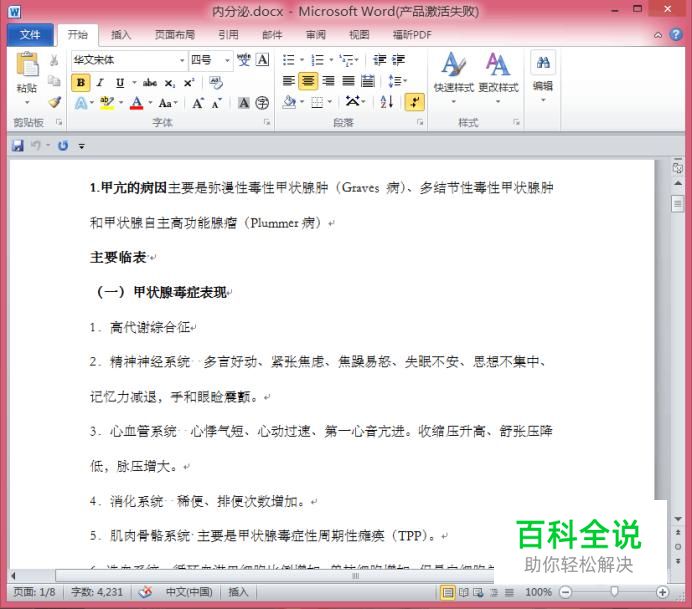Switch to the Review tab

click(316, 35)
